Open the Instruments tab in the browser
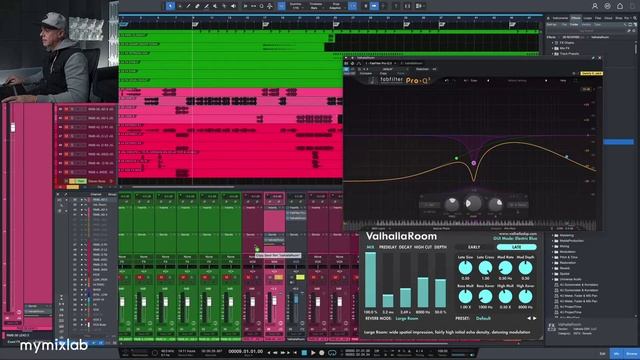Viewport: 640px width, 360px height. [x=560, y=18]
